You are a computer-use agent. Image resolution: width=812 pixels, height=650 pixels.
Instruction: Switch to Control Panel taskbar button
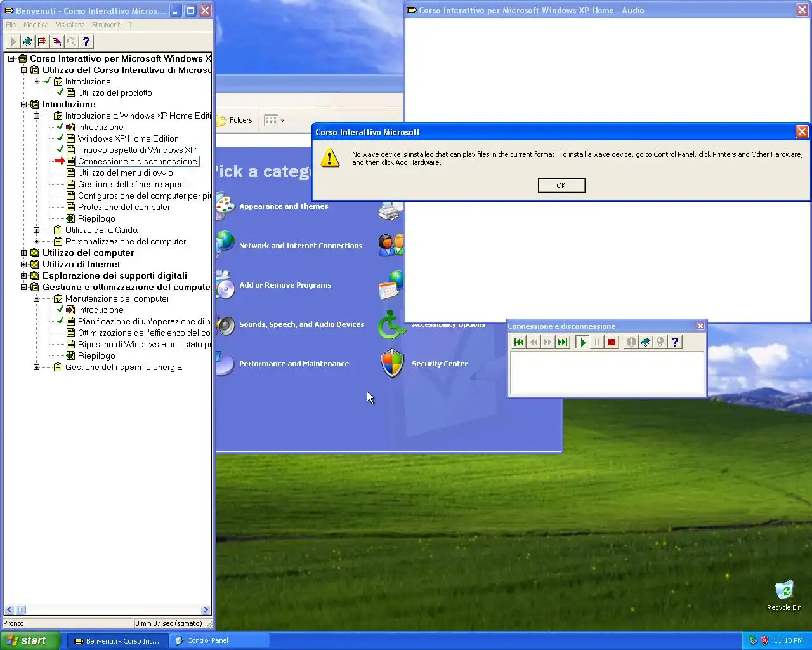220,640
